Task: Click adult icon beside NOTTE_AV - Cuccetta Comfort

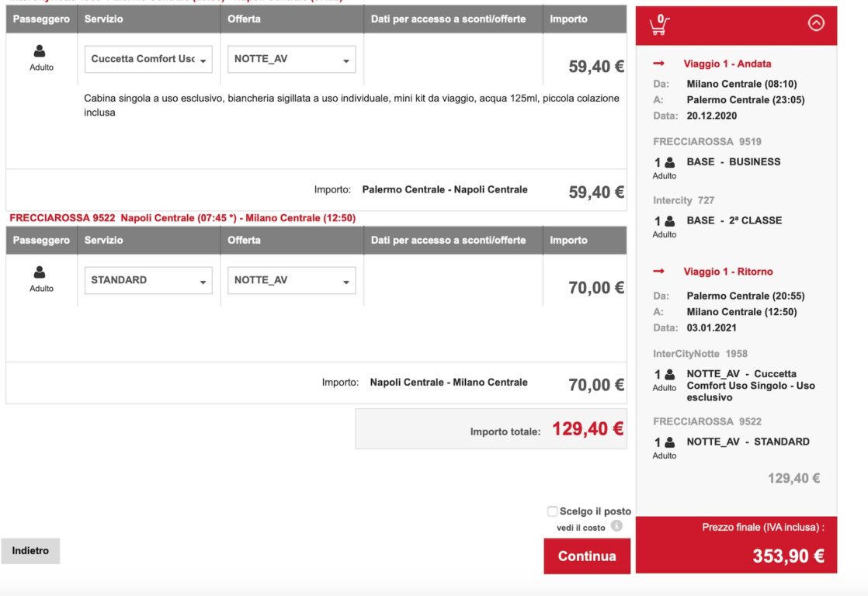Action: (x=670, y=374)
